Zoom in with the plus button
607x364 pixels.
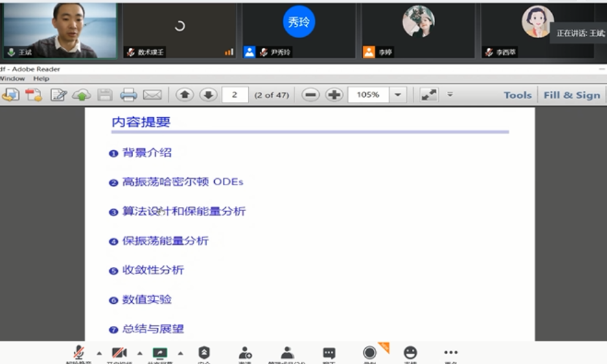click(x=334, y=95)
